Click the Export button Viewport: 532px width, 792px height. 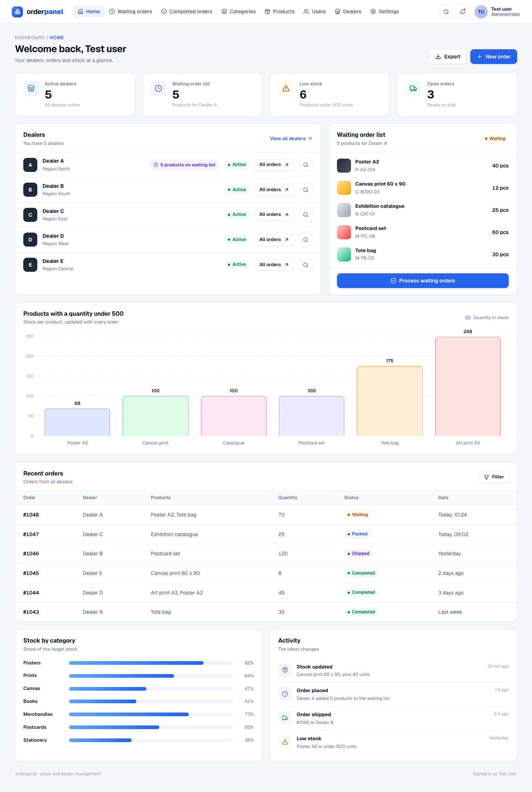click(448, 57)
